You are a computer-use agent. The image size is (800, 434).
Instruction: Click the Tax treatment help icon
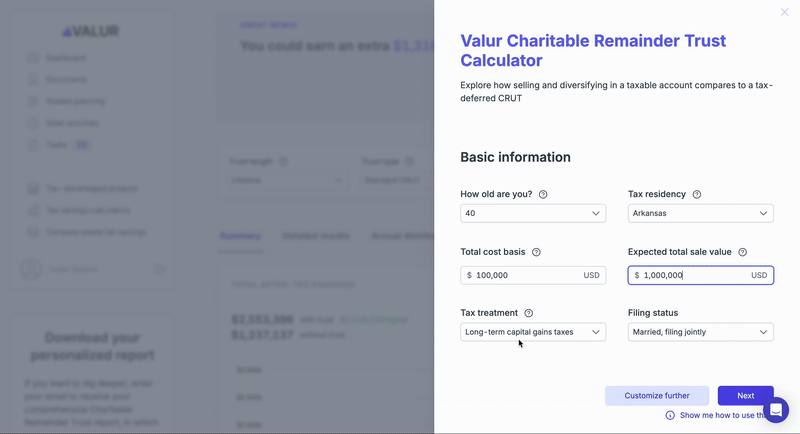tap(529, 313)
